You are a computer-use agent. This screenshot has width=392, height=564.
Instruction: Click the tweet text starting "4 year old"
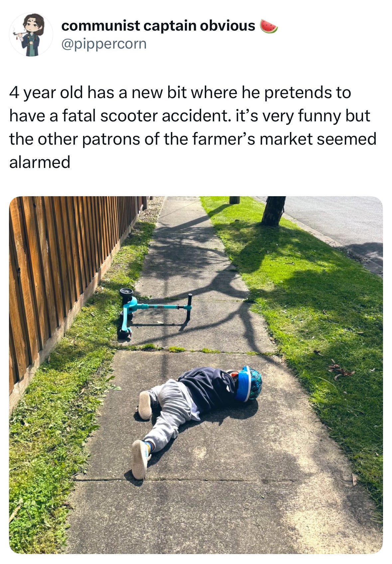point(193,127)
